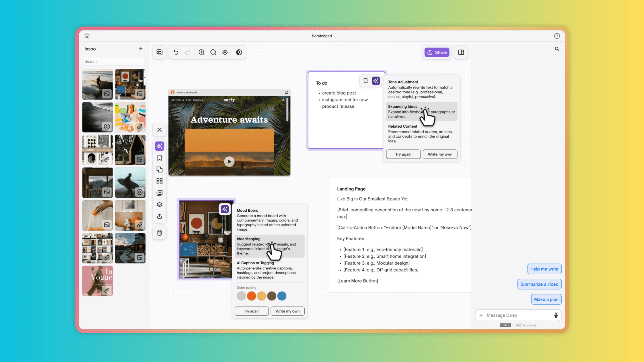Close the vertical tool menu

pyautogui.click(x=159, y=130)
